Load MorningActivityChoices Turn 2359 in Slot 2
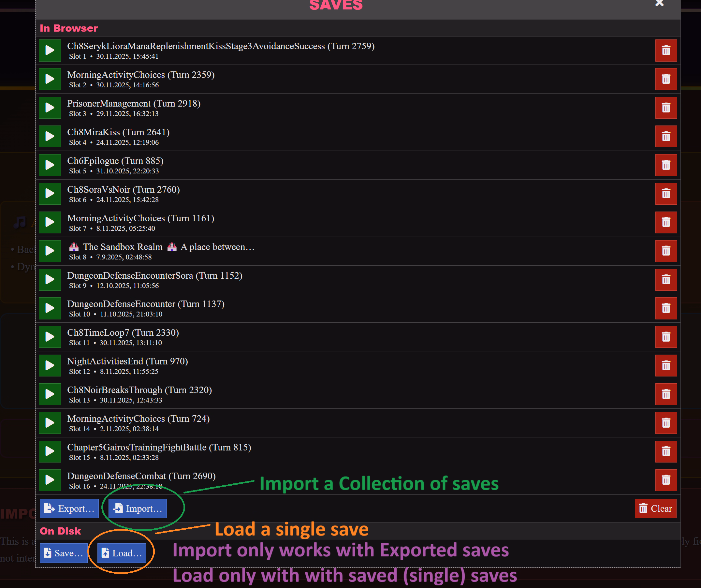Viewport: 701px width, 588px height. 50,79
